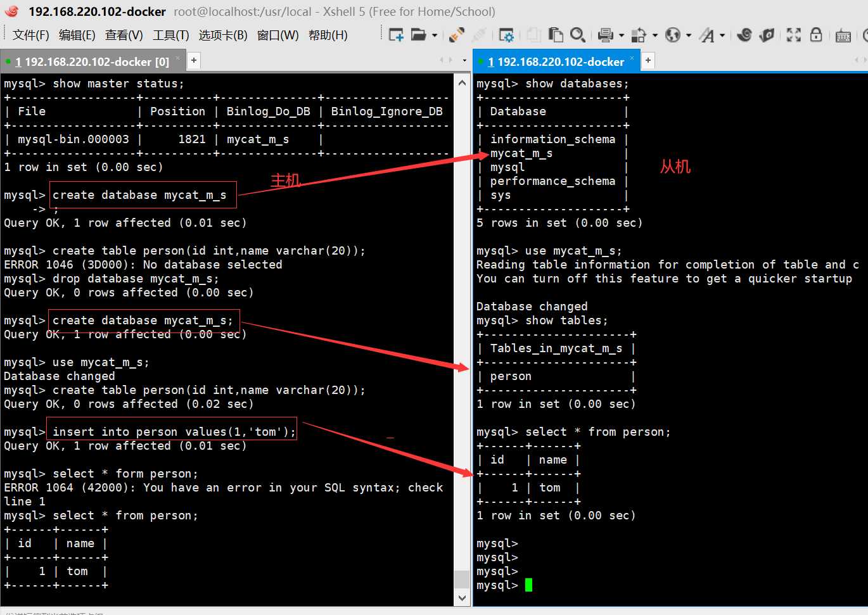Click 'mysql-bin.000003' in master status
The height and width of the screenshot is (615, 868).
pos(73,139)
